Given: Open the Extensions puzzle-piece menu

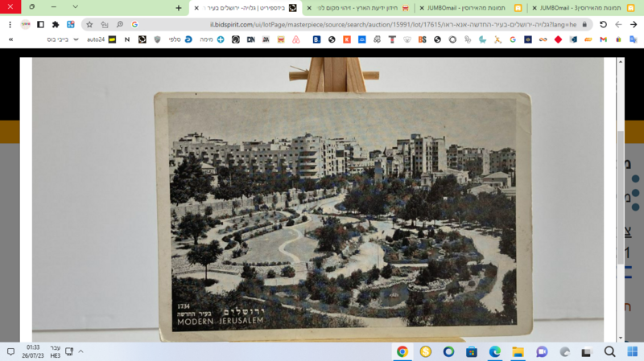Looking at the screenshot, I should [x=56, y=25].
